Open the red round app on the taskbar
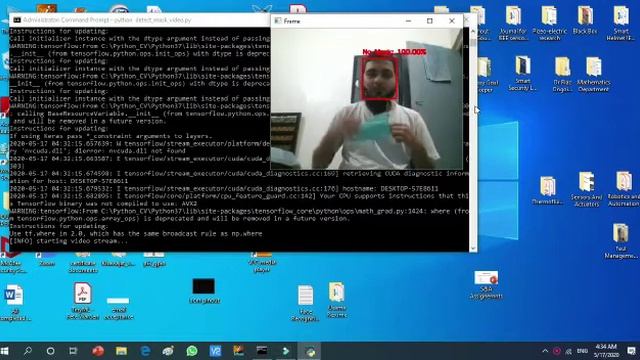Screen dimensions: 640x360 (98, 351)
